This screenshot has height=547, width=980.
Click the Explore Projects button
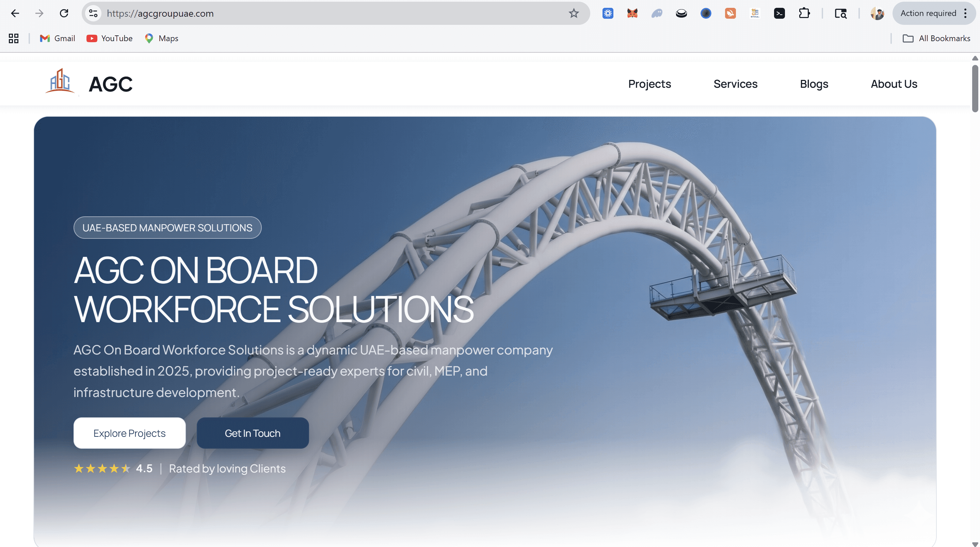click(129, 433)
